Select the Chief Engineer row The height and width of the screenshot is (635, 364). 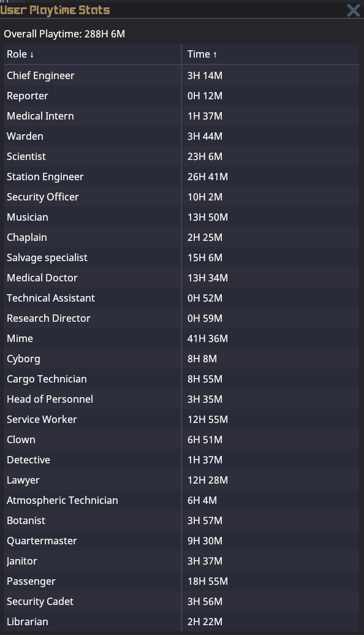click(181, 75)
